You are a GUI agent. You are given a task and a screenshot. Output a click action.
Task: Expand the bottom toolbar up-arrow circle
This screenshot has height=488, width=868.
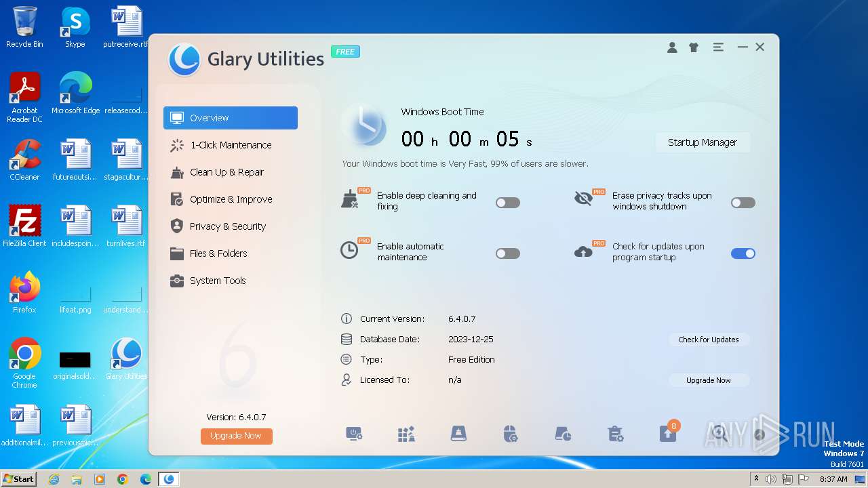point(759,435)
